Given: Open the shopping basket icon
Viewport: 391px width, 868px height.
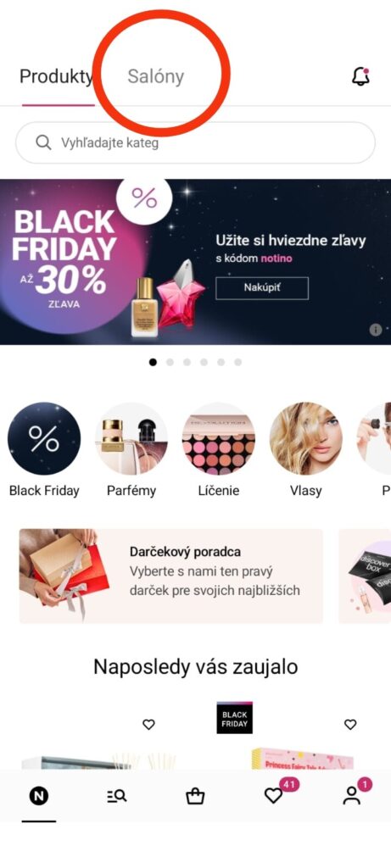Looking at the screenshot, I should point(195,797).
